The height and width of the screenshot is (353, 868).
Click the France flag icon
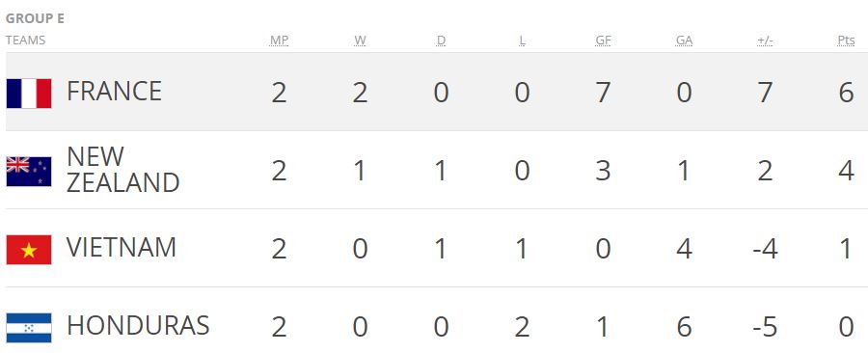pos(29,93)
